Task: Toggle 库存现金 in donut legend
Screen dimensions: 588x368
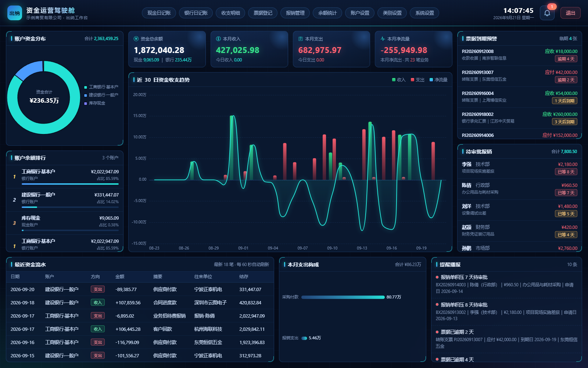Action: pos(95,103)
